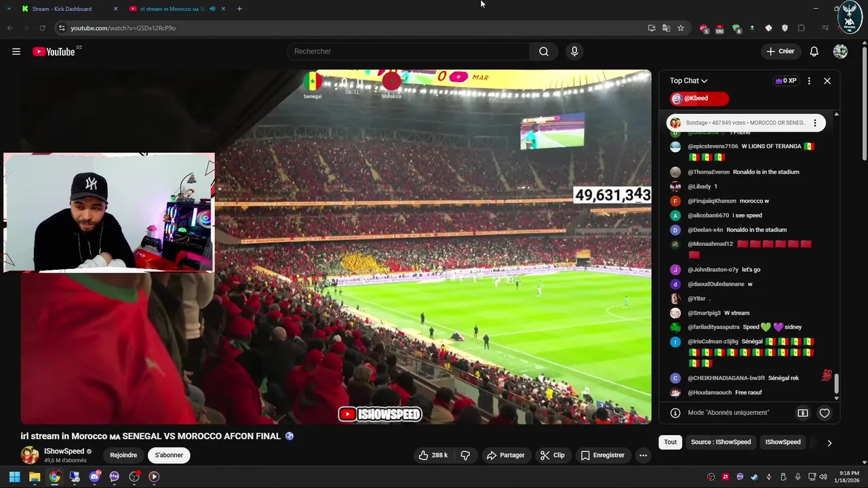This screenshot has height=488, width=868.
Task: Reload the page
Action: click(42, 28)
